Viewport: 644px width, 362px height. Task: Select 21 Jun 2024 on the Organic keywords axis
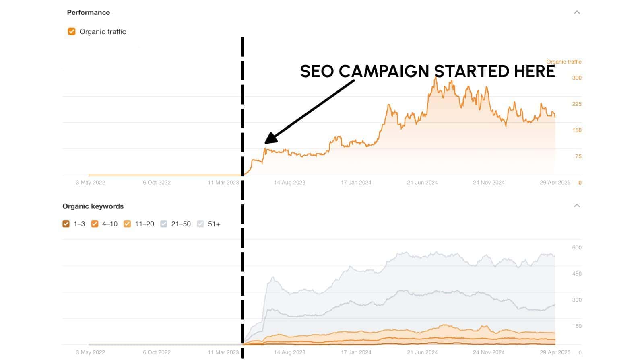(x=422, y=352)
